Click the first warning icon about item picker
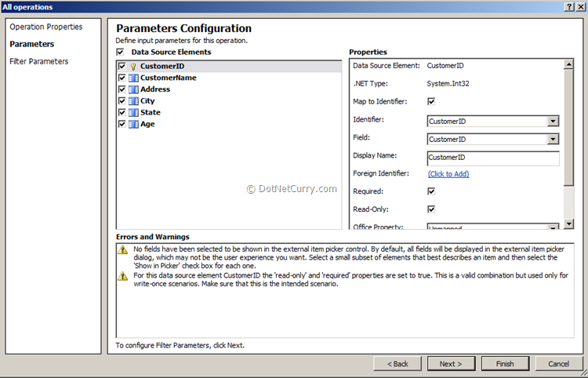588x378 pixels. [x=122, y=249]
